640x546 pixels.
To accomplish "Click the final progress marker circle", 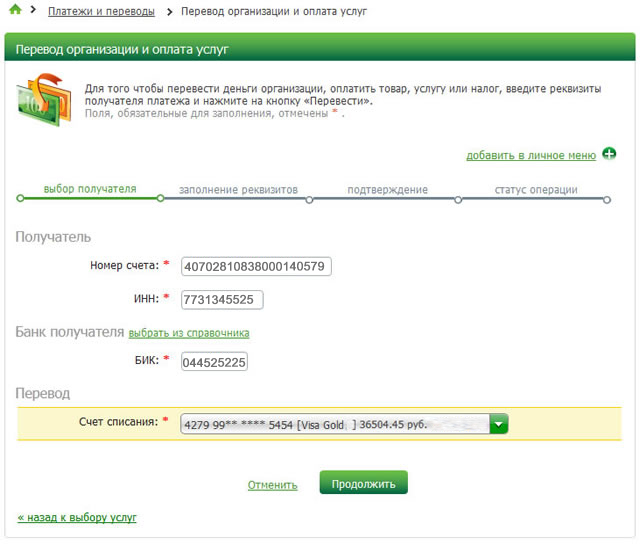I will click(607, 200).
